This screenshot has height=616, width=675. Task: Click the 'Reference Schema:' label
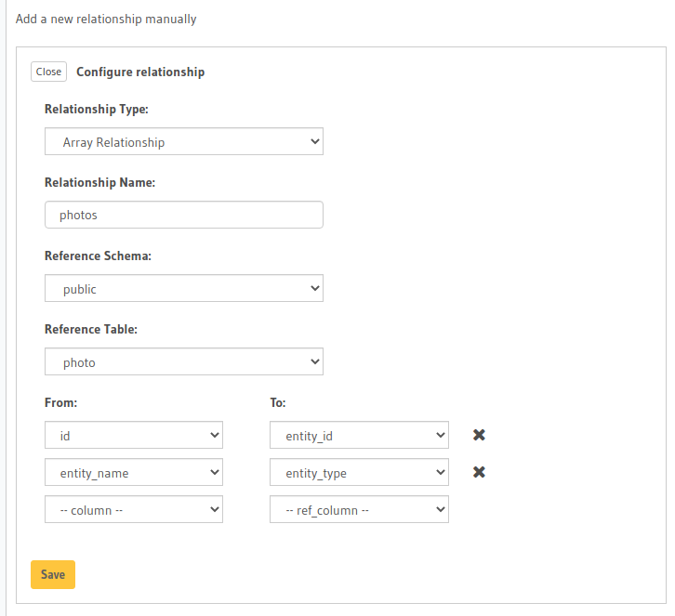(99, 256)
